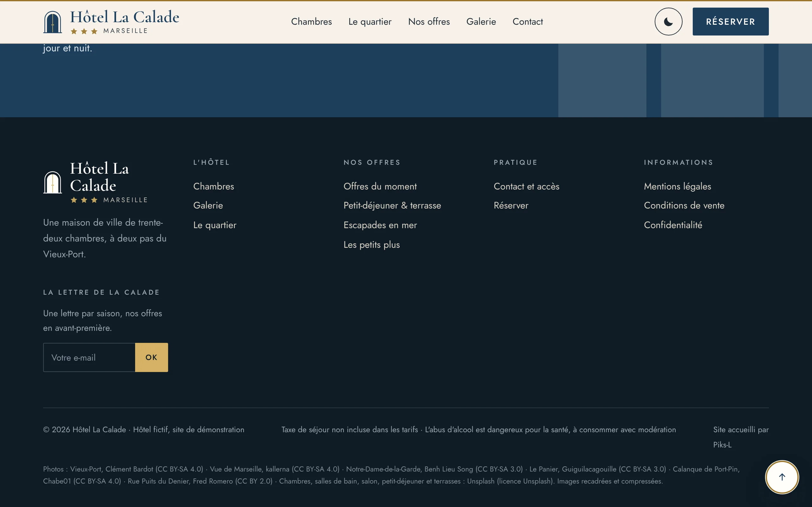Open the Contact et accès footer link
812x507 pixels.
click(527, 186)
